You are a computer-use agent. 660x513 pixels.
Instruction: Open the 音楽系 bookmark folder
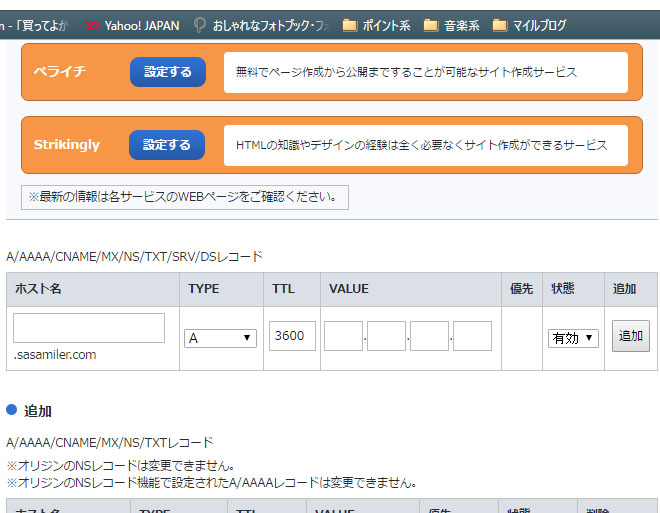point(451,26)
